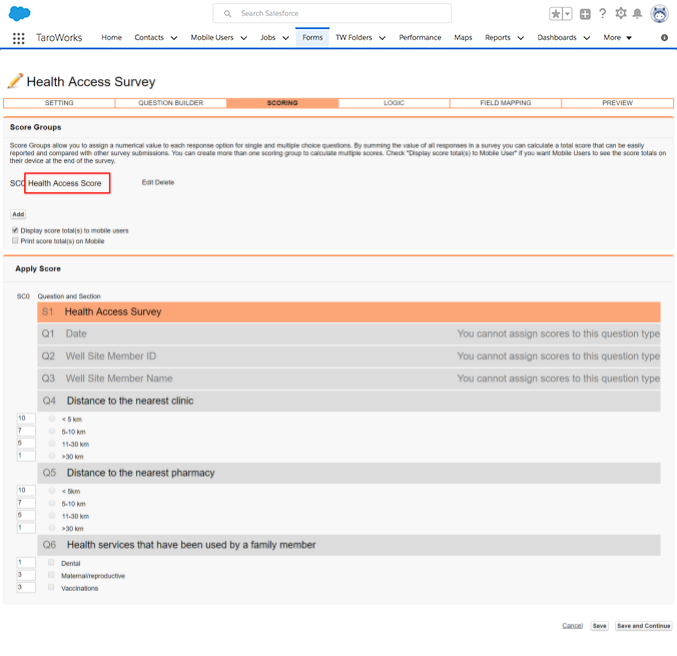Screen dimensions: 677x656
Task: Click the Cancel link
Action: click(x=572, y=626)
